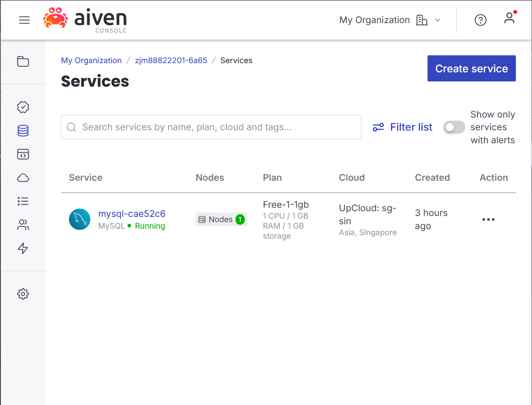Open the mysql-cae52c6 service link
The height and width of the screenshot is (405, 532).
pos(132,214)
